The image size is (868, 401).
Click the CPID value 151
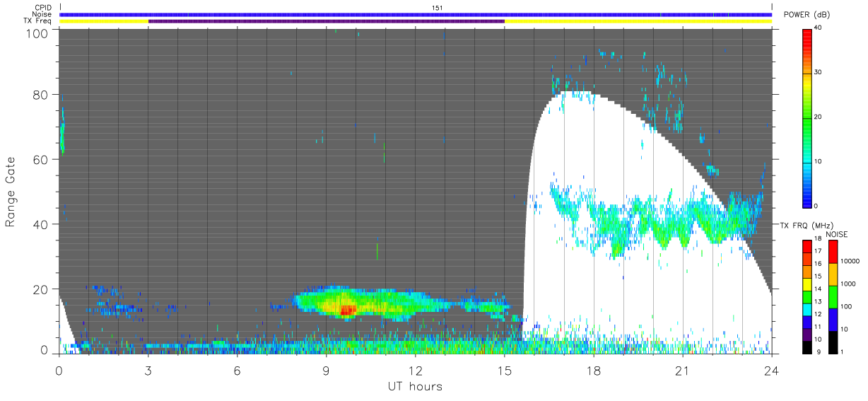438,8
